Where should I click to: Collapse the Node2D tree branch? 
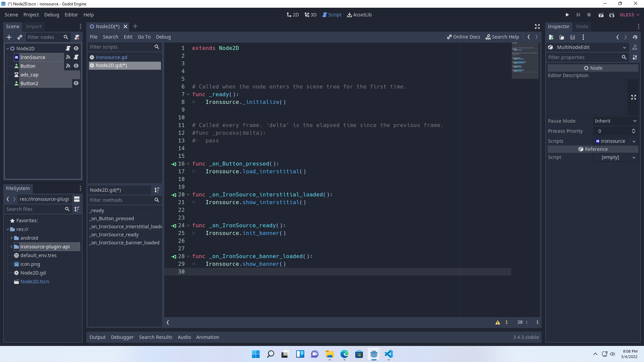click(7, 48)
